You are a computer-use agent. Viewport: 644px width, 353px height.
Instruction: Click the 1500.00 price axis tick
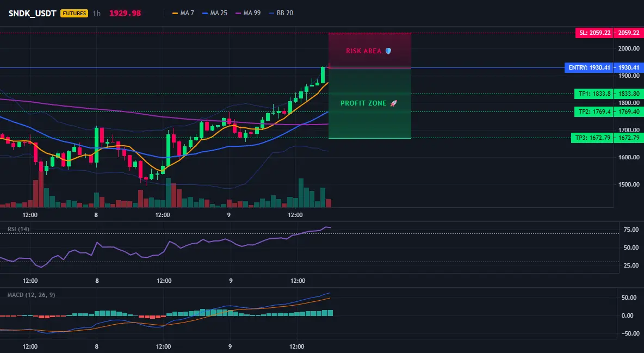(x=629, y=184)
